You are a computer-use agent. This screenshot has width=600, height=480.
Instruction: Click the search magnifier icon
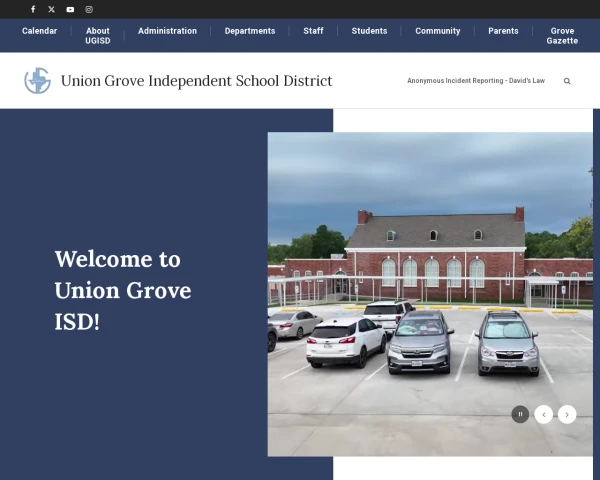[x=567, y=81]
